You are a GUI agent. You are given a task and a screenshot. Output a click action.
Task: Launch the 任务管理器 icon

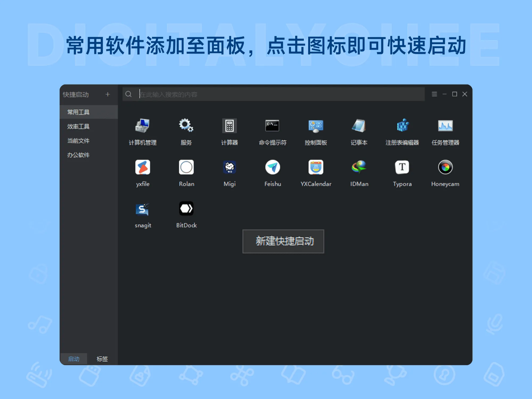[445, 125]
